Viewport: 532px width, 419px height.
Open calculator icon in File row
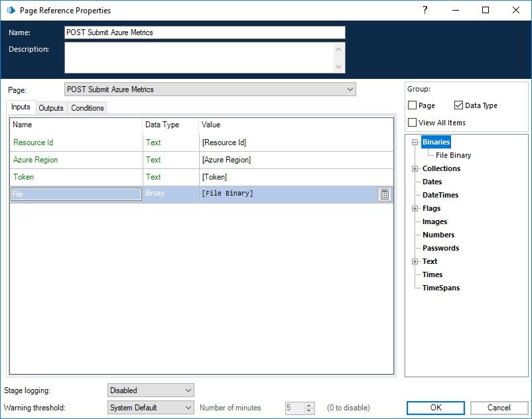pyautogui.click(x=384, y=194)
